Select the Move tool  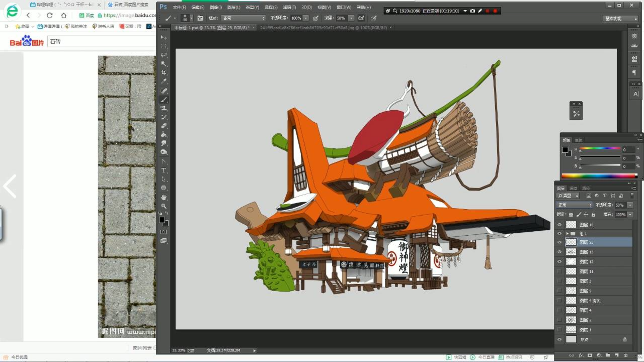pos(164,37)
